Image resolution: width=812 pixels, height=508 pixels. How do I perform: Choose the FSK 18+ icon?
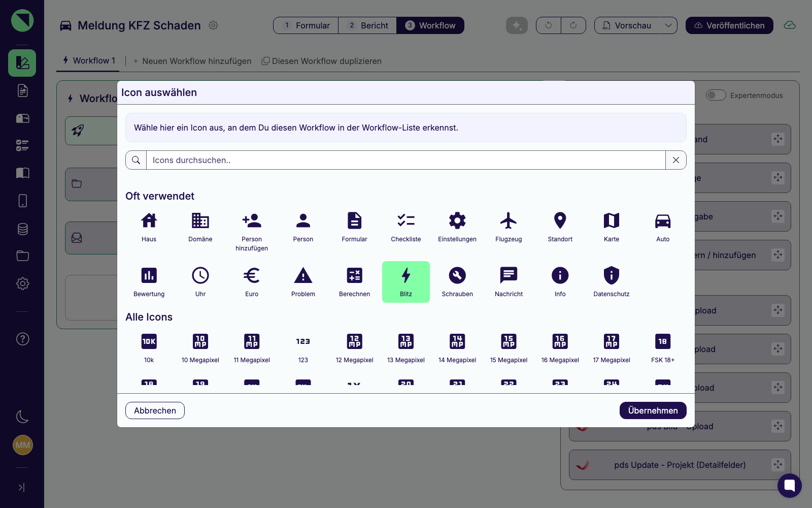click(x=663, y=348)
